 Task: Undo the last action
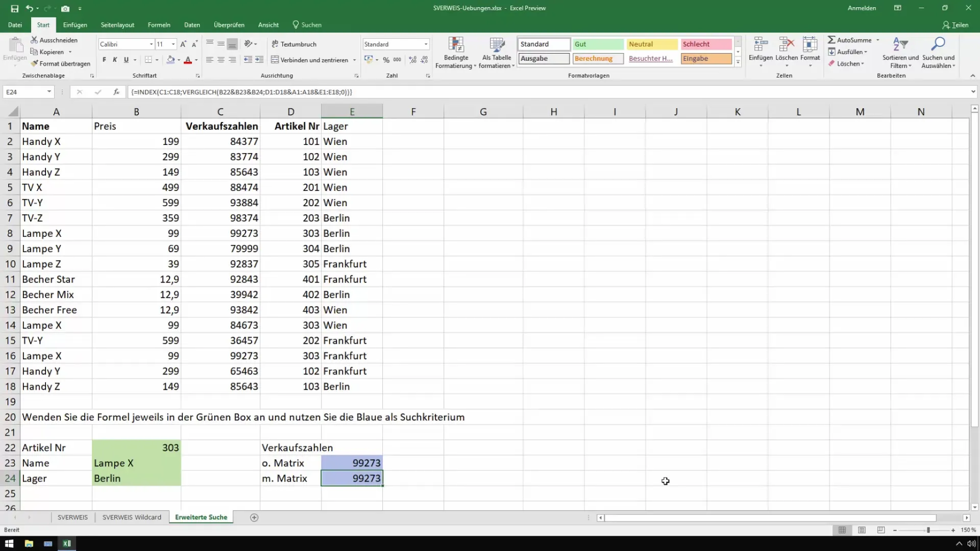pyautogui.click(x=30, y=8)
